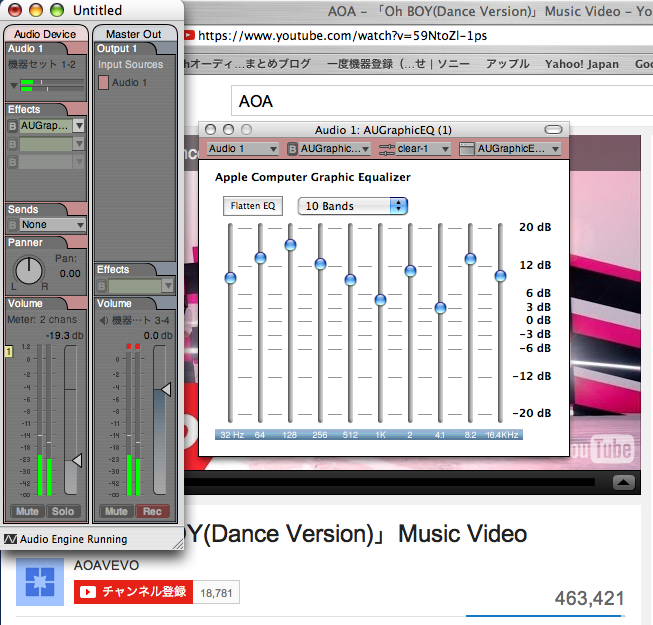Toggle Audio 1 input source checkbox

(103, 82)
